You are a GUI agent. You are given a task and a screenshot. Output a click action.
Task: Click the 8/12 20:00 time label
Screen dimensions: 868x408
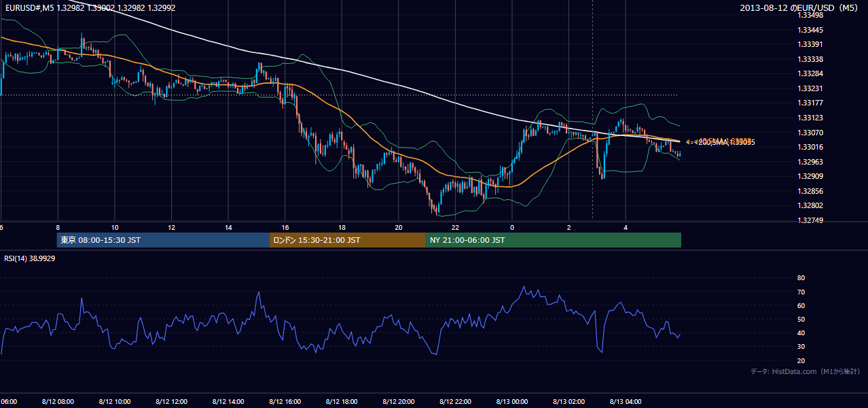click(x=399, y=401)
